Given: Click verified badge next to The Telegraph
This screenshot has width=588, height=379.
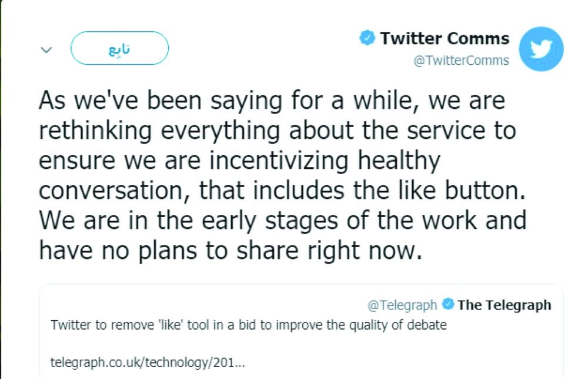Looking at the screenshot, I should (447, 305).
